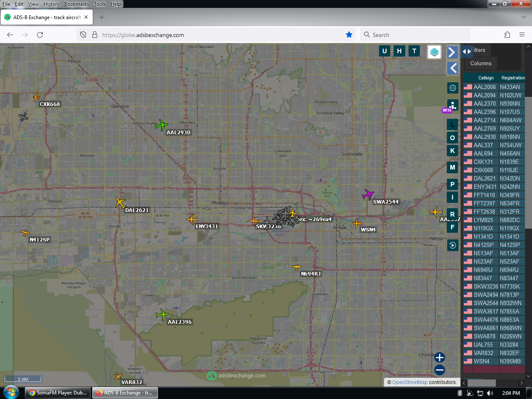Screen dimensions: 532x399
Task: Open the OpenStreetMap attribution link
Action: [410, 382]
